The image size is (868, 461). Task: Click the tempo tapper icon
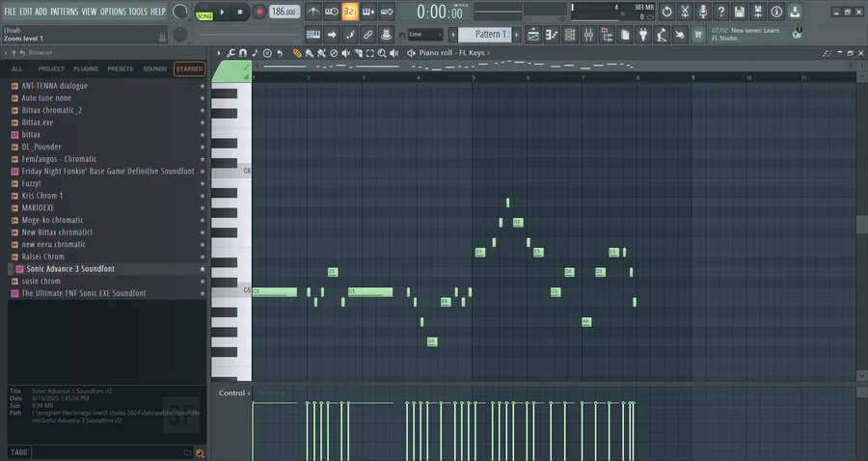coord(662,35)
